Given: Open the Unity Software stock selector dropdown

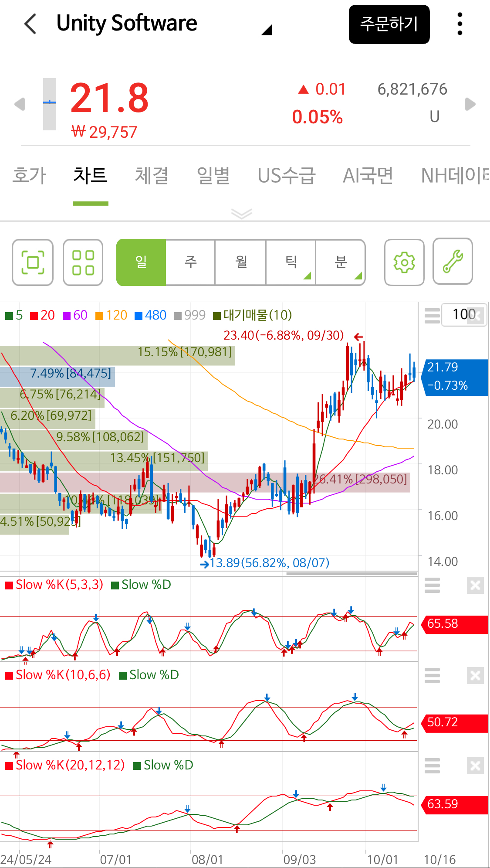Looking at the screenshot, I should tap(267, 30).
